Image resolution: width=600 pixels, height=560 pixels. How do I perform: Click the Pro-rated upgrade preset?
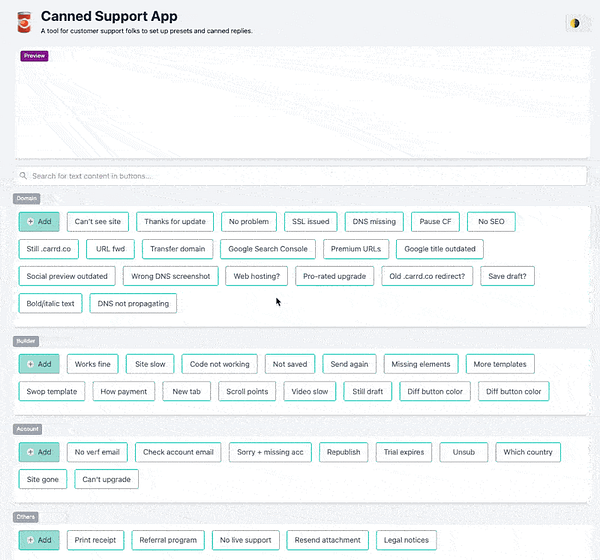(334, 276)
